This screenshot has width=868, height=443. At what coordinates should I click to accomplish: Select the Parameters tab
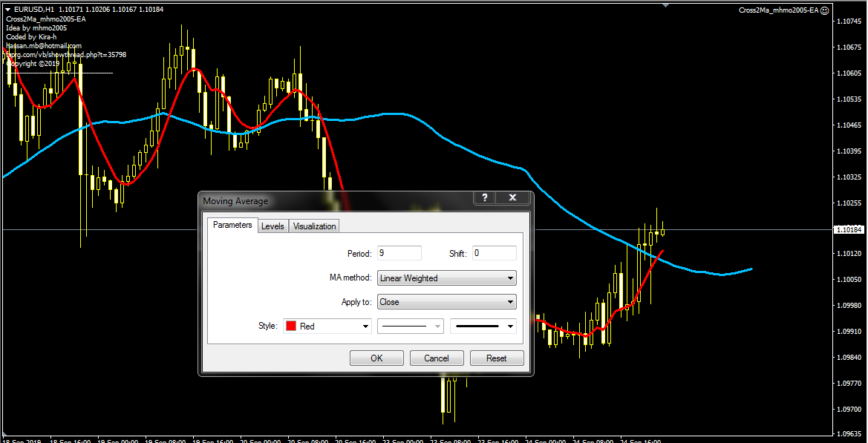pyautogui.click(x=232, y=225)
